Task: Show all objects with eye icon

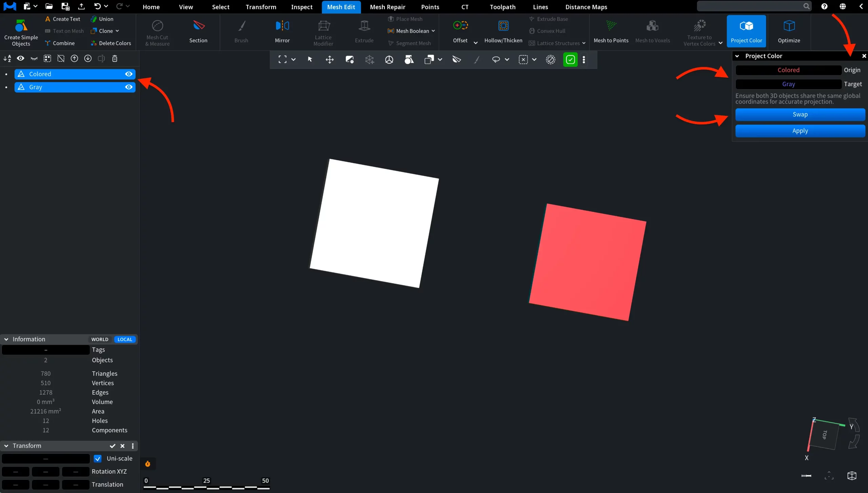Action: 21,59
